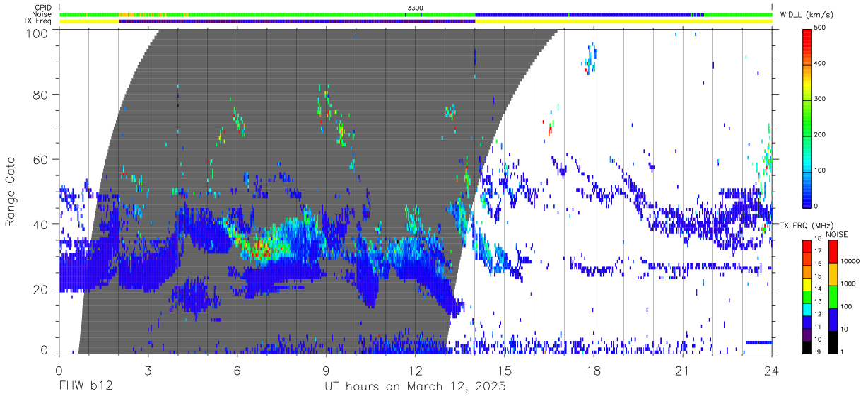Click the y-axis tick label 60
Viewport: 868px width, 401px height.
41,160
